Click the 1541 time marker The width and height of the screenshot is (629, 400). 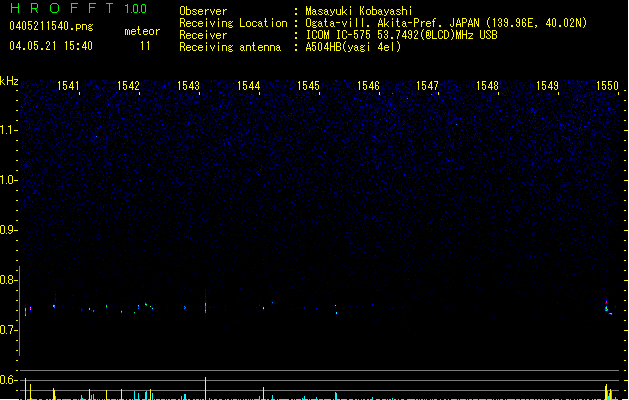coord(69,86)
